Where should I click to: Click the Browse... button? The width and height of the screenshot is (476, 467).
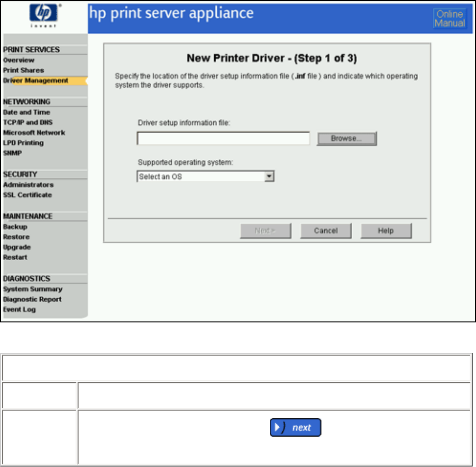(x=347, y=138)
